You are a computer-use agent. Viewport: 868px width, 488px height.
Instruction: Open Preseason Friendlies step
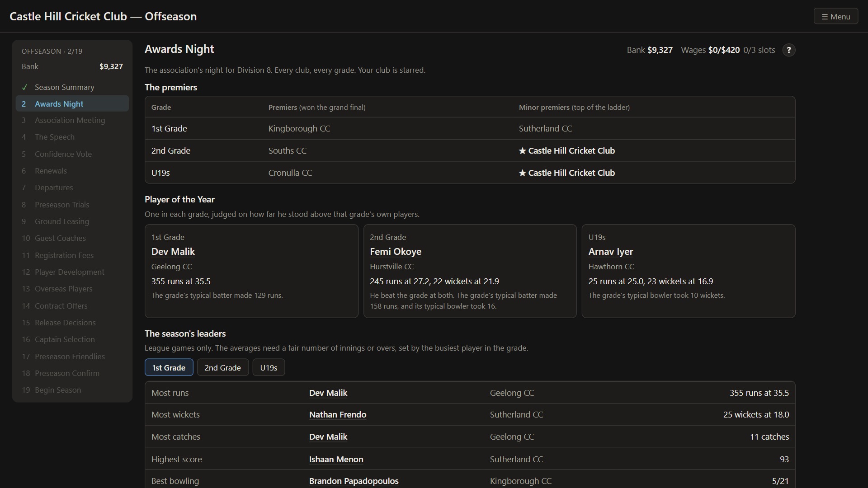pos(72,357)
